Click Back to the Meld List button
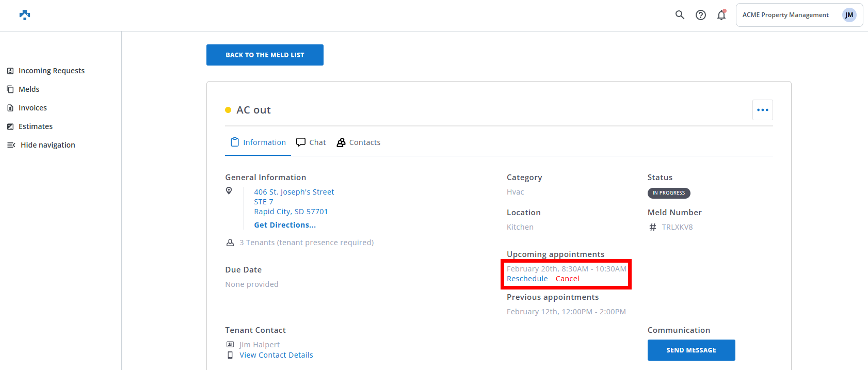 tap(265, 55)
